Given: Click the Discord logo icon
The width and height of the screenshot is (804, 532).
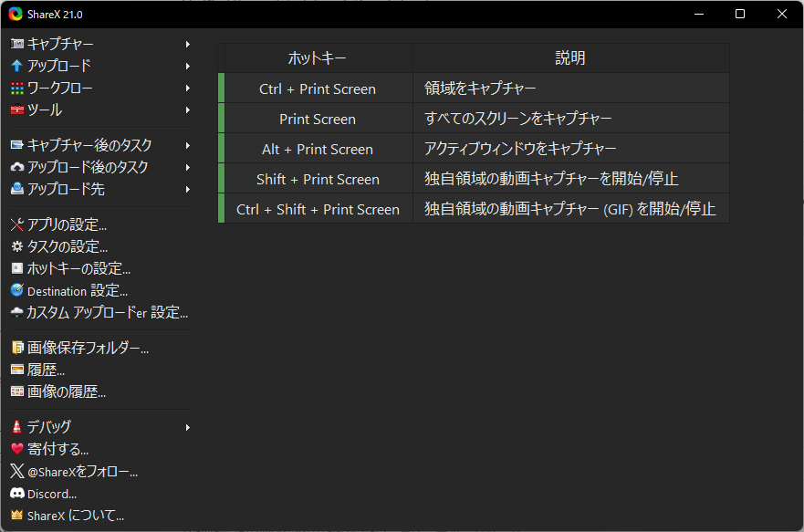Looking at the screenshot, I should tap(17, 494).
